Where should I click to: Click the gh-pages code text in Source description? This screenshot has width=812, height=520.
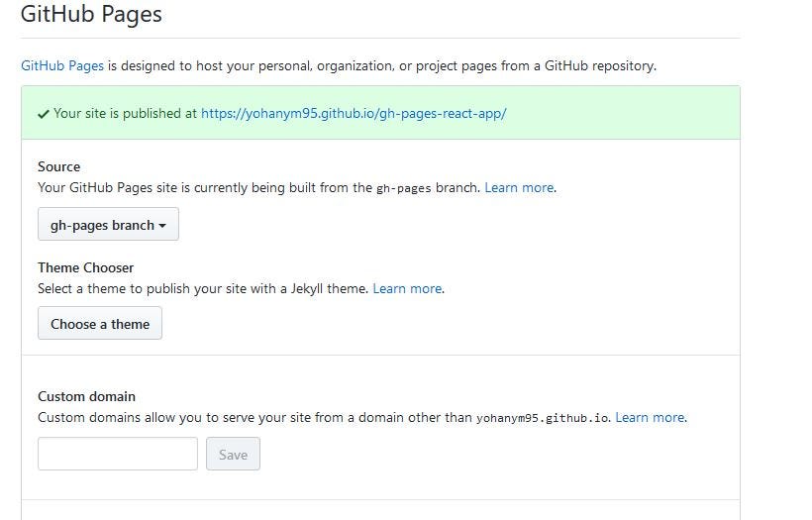[403, 188]
